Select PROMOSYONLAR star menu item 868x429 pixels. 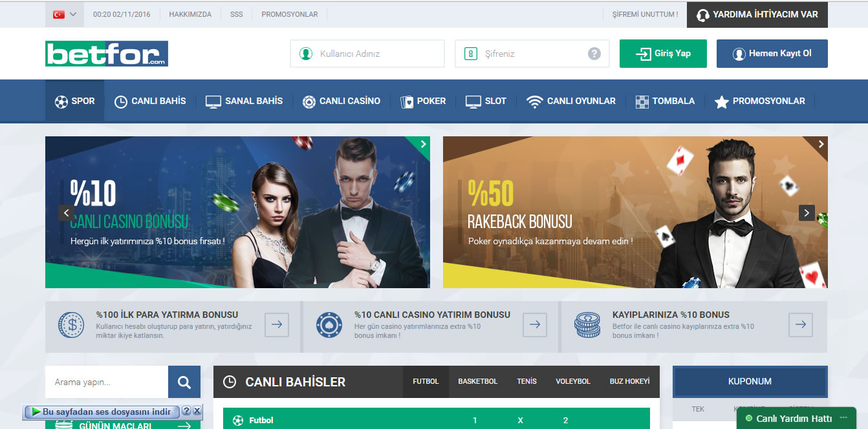tap(760, 101)
